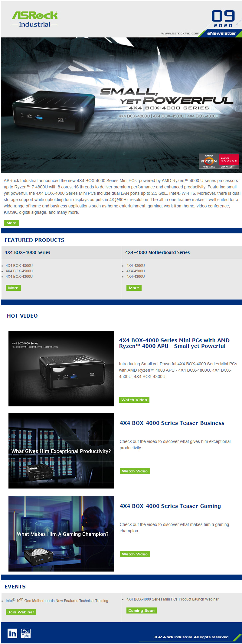Click More button below intro paragraph
242x644 pixels.
tap(11, 223)
